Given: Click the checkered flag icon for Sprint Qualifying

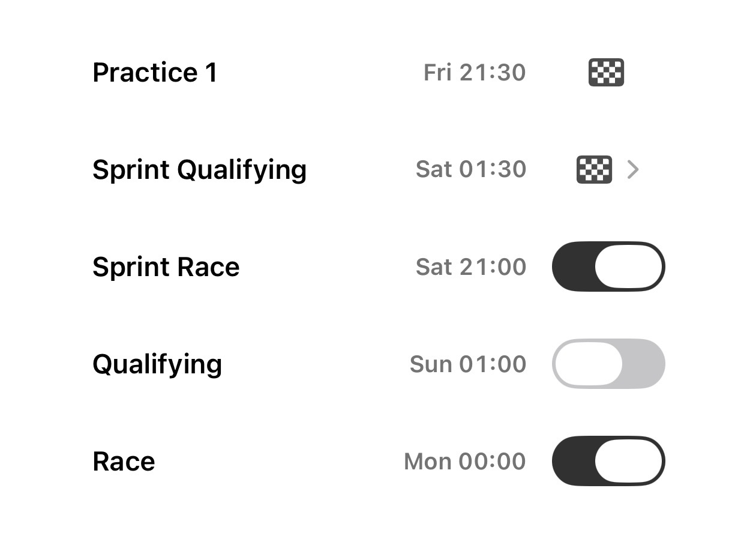Looking at the screenshot, I should (x=594, y=169).
